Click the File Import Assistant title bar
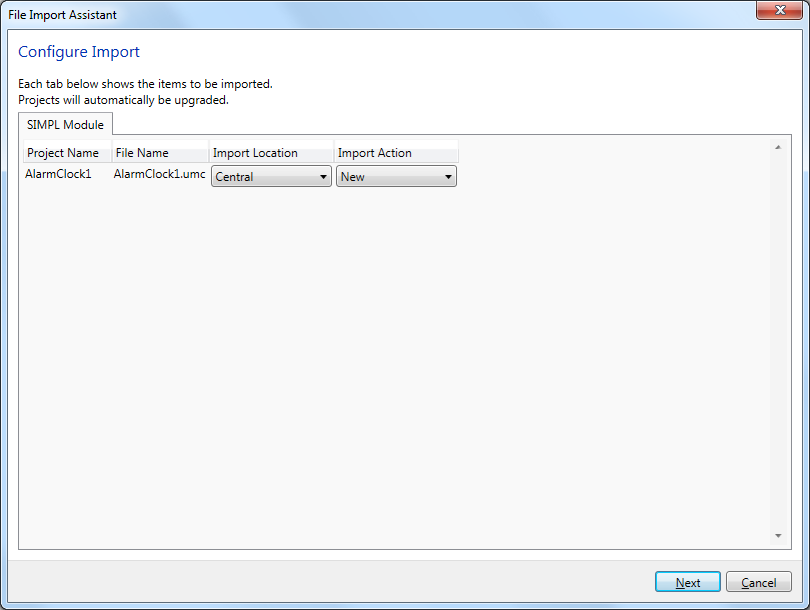The height and width of the screenshot is (610, 810). click(362, 14)
